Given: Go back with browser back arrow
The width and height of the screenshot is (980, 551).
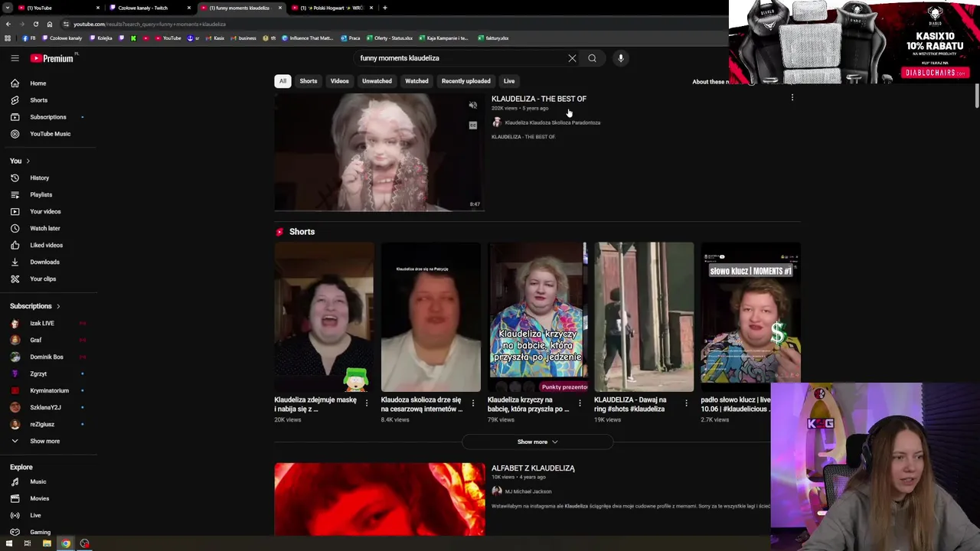Looking at the screenshot, I should [x=8, y=24].
